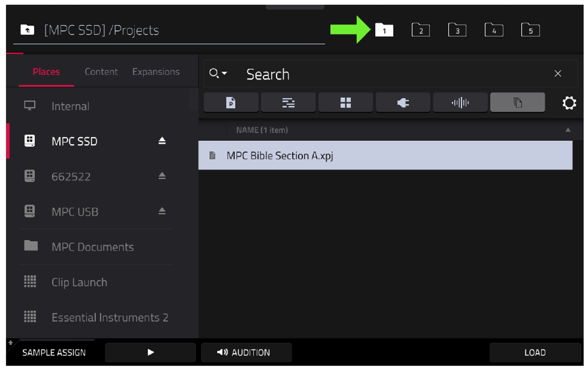Switch to the Content tab
588x373 pixels.
click(x=101, y=71)
